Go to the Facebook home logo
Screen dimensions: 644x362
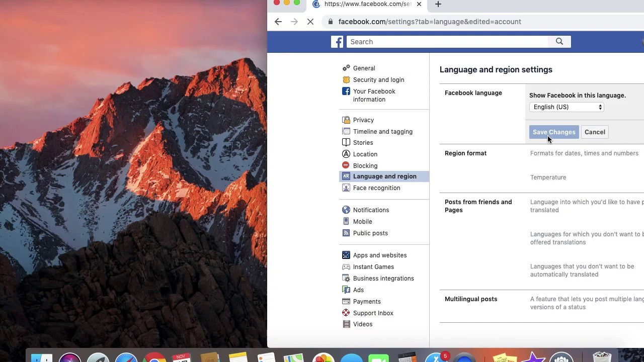coord(337,42)
